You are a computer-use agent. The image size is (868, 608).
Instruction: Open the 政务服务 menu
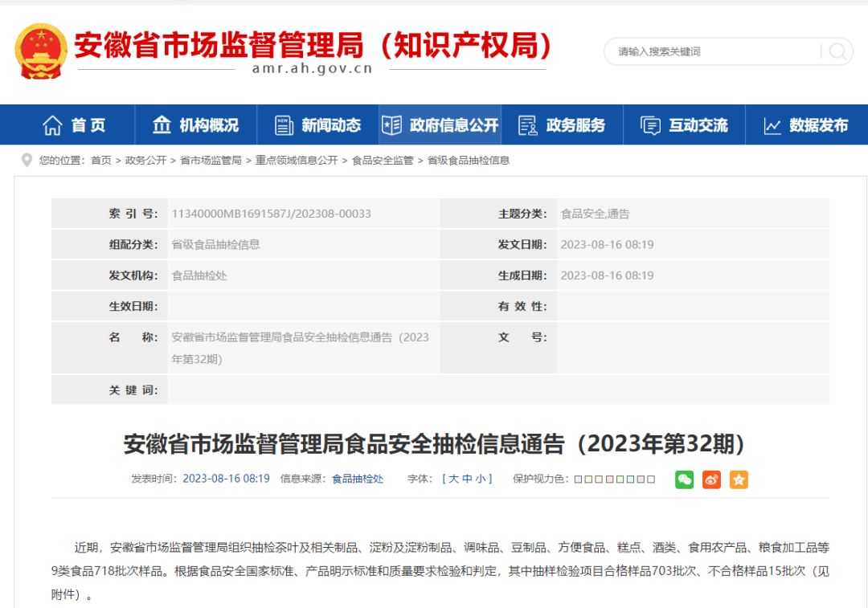(575, 125)
